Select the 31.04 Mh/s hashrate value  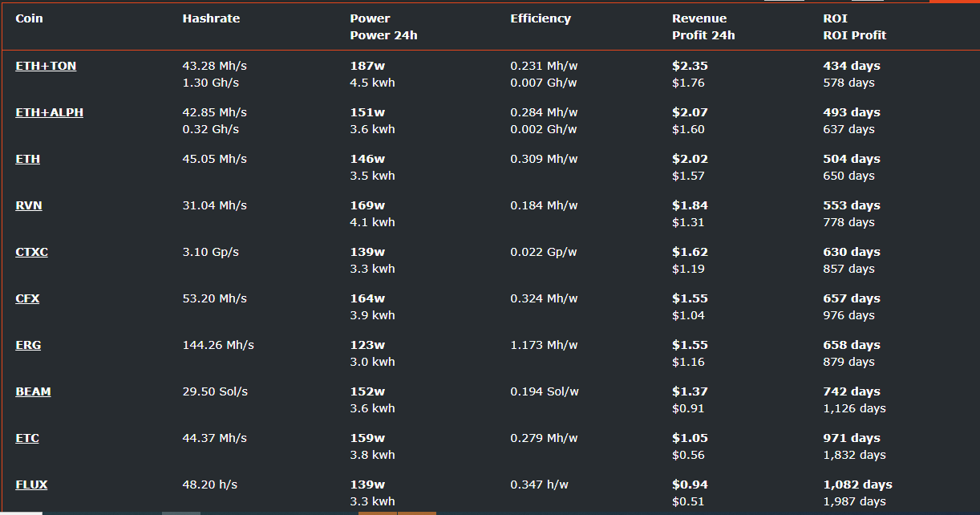coord(215,205)
